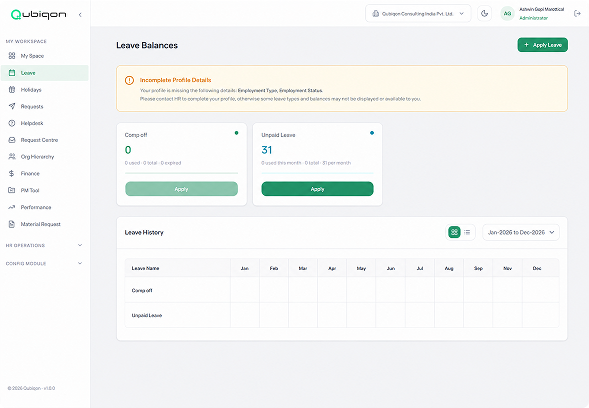Expand the HR Operations section
The image size is (589, 408).
tap(44, 245)
